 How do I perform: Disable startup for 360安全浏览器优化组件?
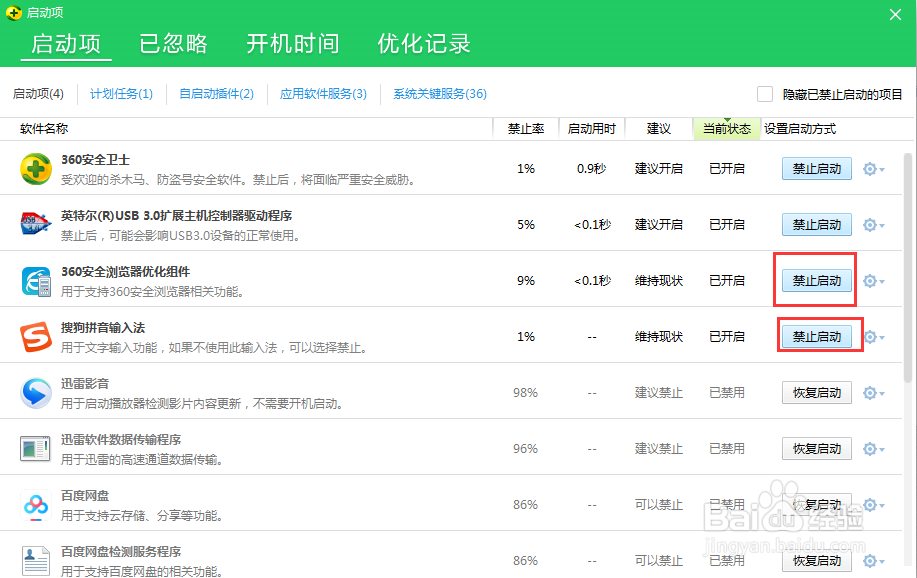click(817, 281)
